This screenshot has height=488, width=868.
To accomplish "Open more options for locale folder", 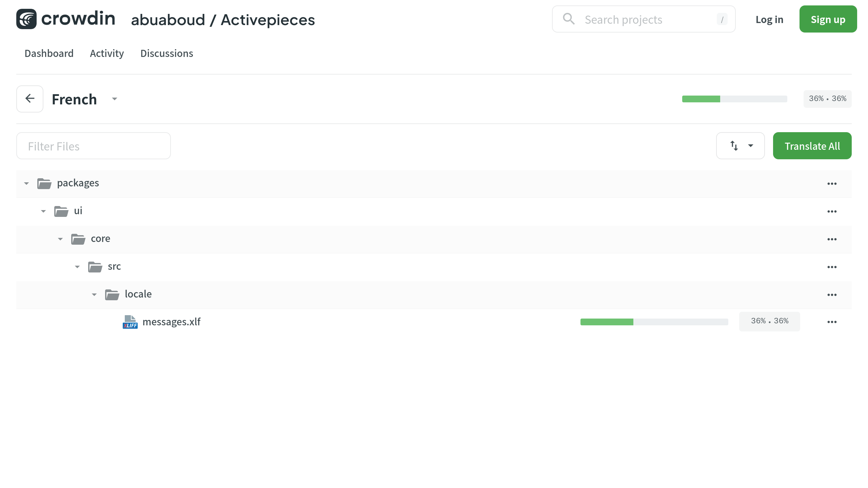I will click(832, 295).
